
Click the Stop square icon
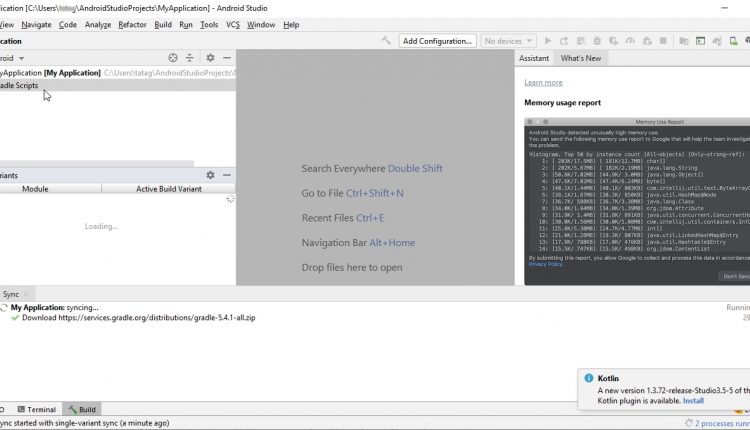[x=663, y=41]
